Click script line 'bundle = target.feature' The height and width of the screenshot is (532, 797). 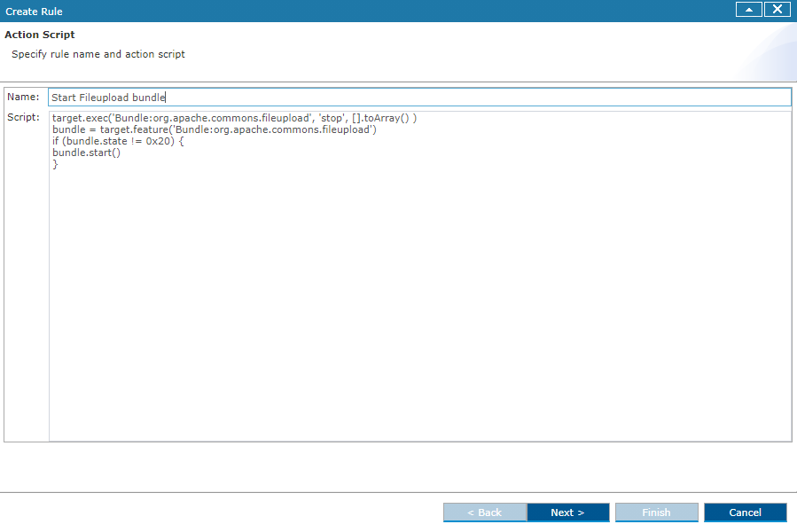[x=214, y=129]
